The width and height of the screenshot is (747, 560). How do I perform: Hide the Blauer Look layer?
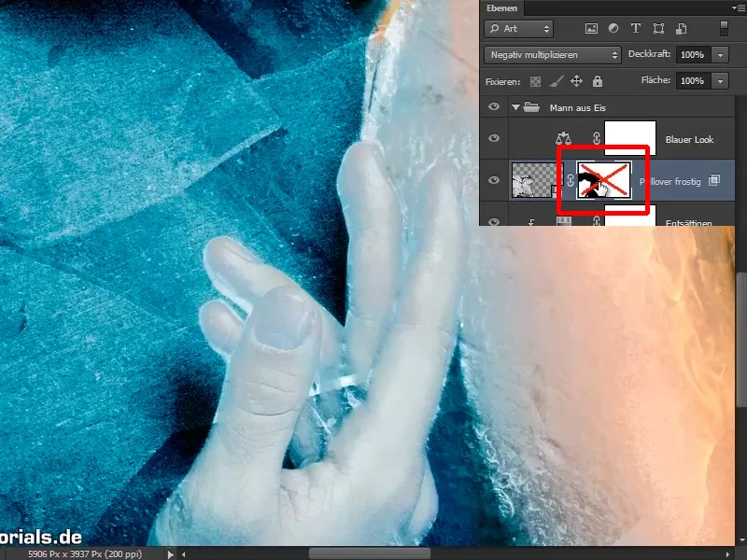pyautogui.click(x=494, y=138)
